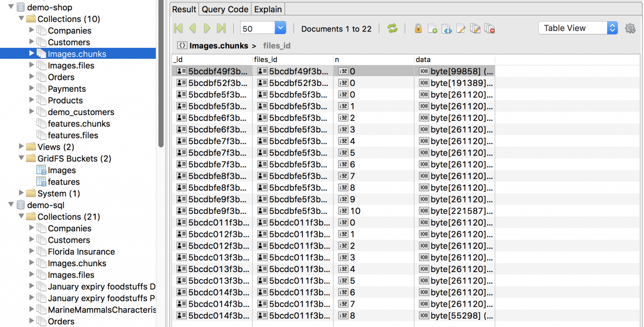Go to the next page of documents
This screenshot has height=327, width=644.
pyautogui.click(x=207, y=28)
